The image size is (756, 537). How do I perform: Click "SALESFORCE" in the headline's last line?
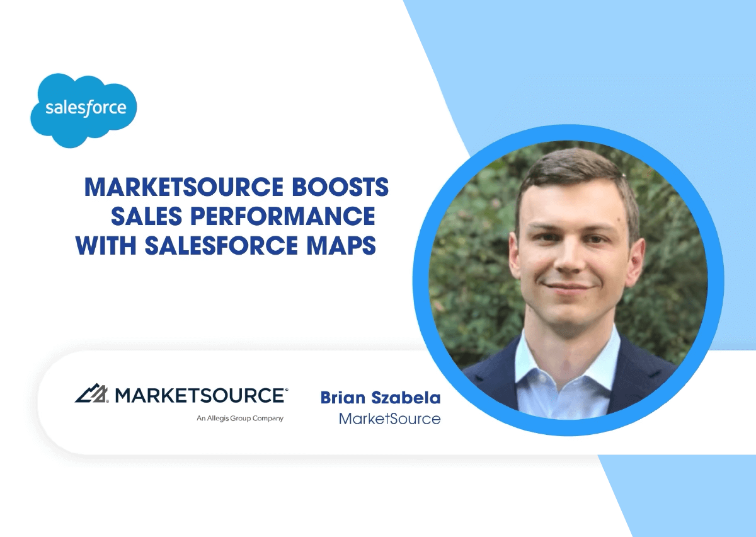point(232,246)
